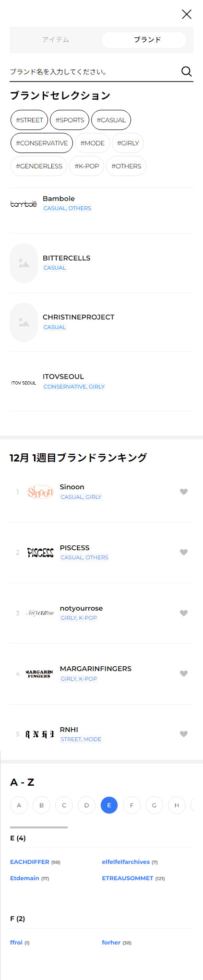
Task: Favorite the Sinoon brand with heart
Action: pos(183,492)
